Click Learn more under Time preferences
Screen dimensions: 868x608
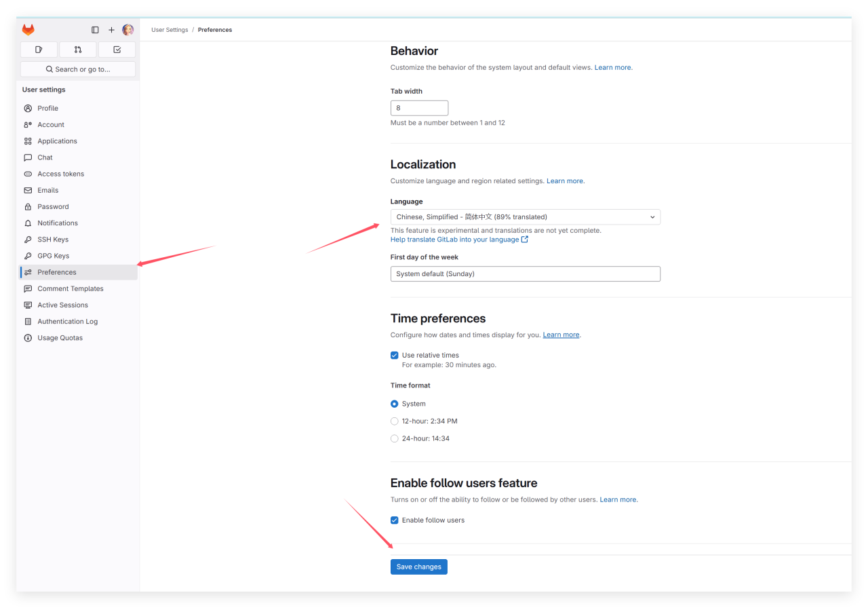point(561,335)
